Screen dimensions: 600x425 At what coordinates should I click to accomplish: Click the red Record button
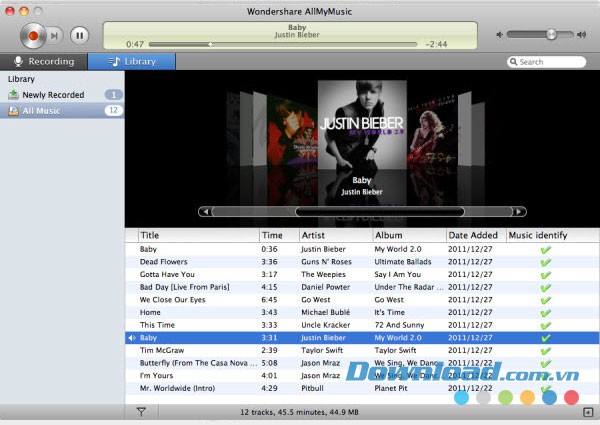coord(33,36)
